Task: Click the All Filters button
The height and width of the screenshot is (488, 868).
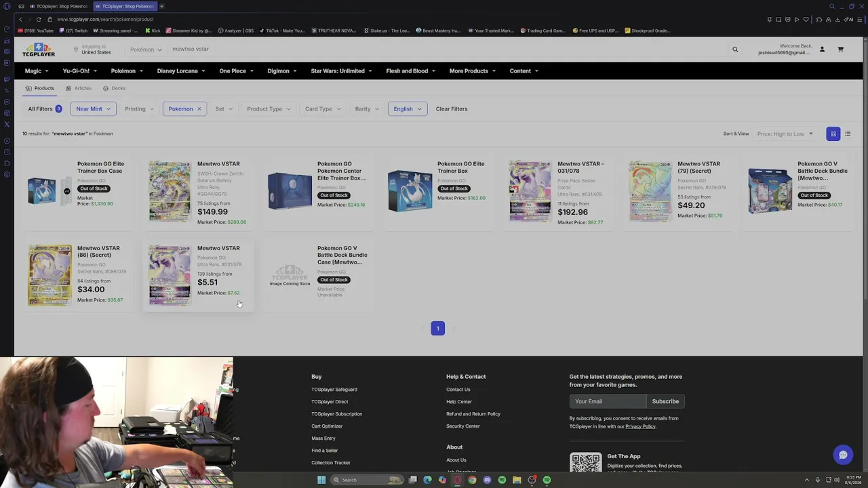Action: (44, 109)
